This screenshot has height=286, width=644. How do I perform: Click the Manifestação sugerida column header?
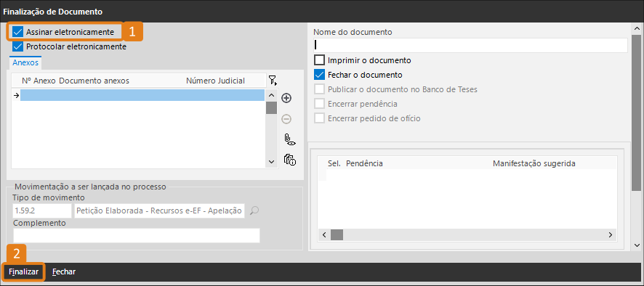(x=534, y=163)
